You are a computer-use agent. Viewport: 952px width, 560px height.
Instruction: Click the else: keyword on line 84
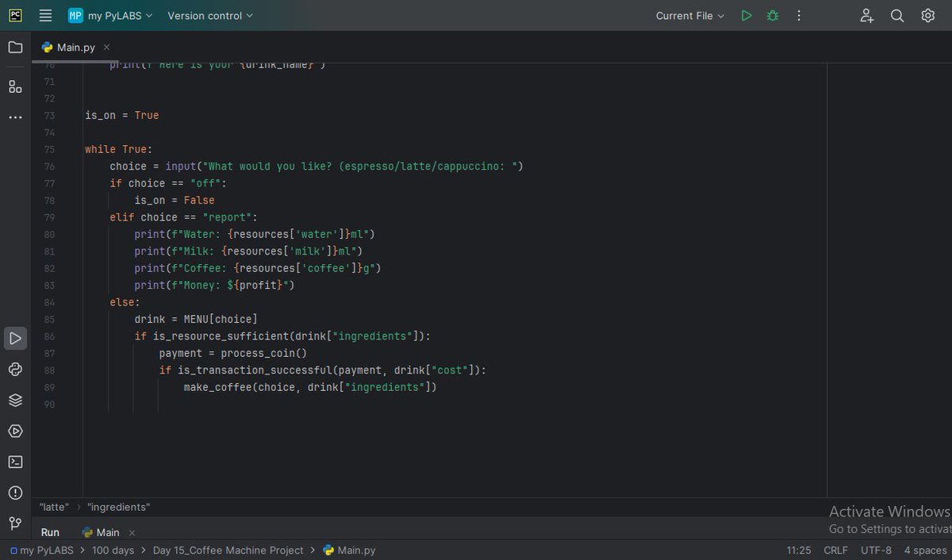[x=125, y=302]
